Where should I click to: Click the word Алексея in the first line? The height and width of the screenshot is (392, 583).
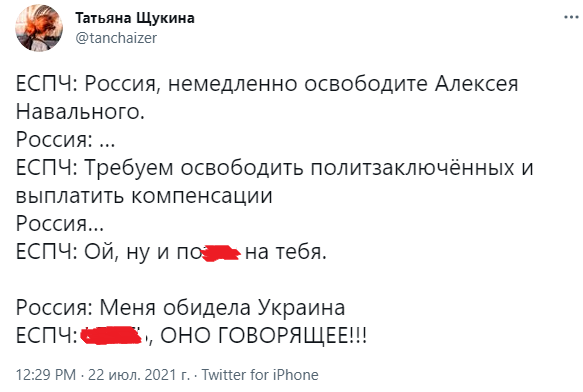476,84
